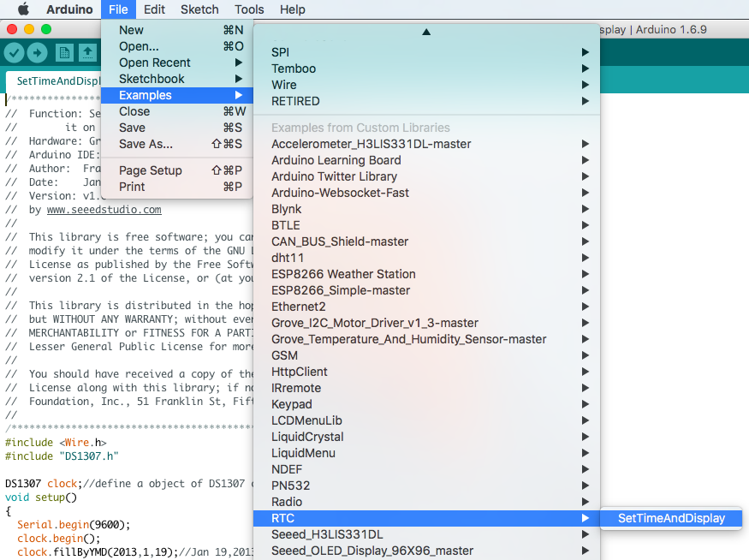Select the highlighted RTC examples entry
This screenshot has height=560, width=749.
pos(426,518)
